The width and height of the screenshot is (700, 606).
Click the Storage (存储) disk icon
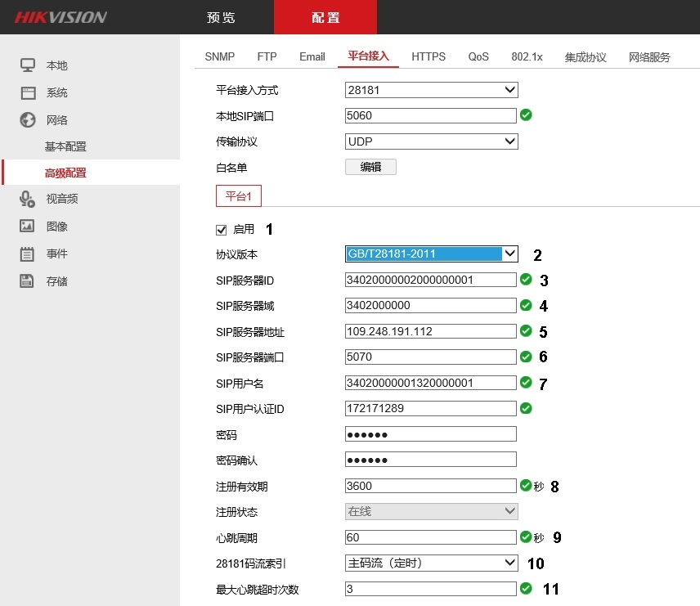click(28, 281)
